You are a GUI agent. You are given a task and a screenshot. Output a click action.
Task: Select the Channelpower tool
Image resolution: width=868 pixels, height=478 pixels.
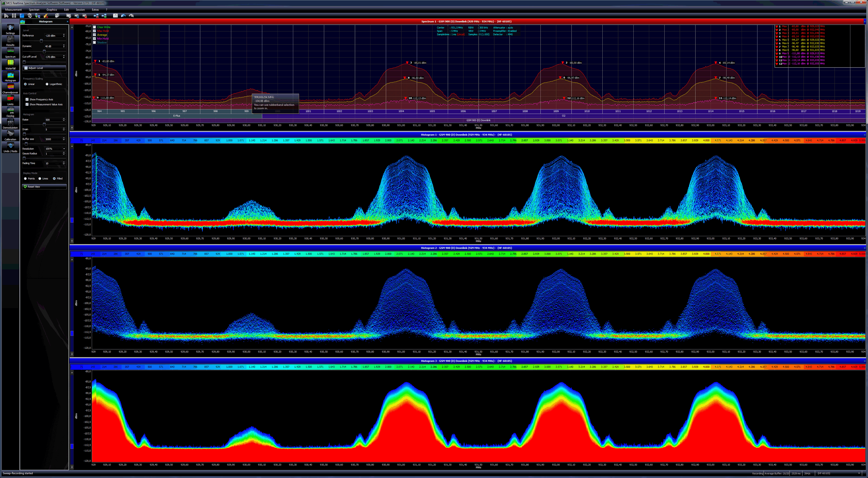pyautogui.click(x=10, y=89)
